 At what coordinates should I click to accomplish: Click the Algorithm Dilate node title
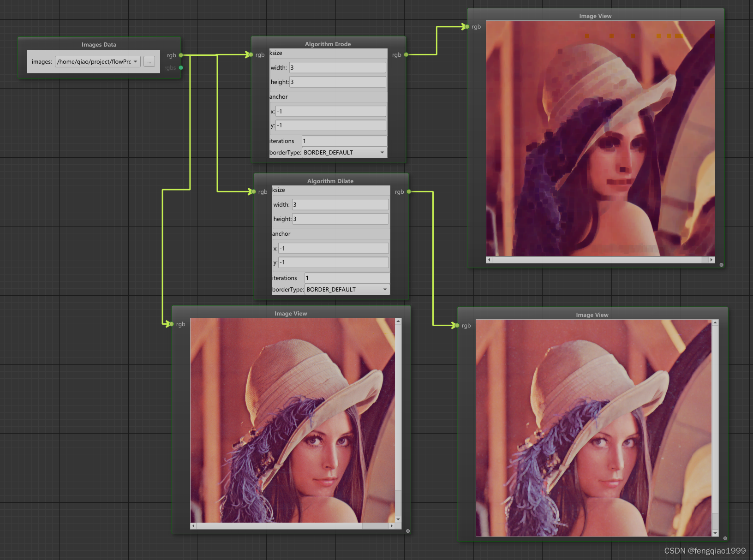330,181
